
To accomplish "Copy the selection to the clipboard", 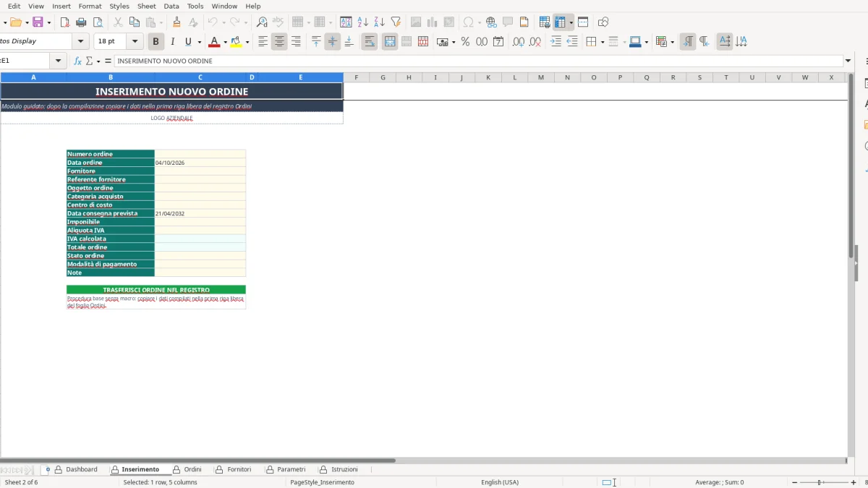I will click(135, 22).
